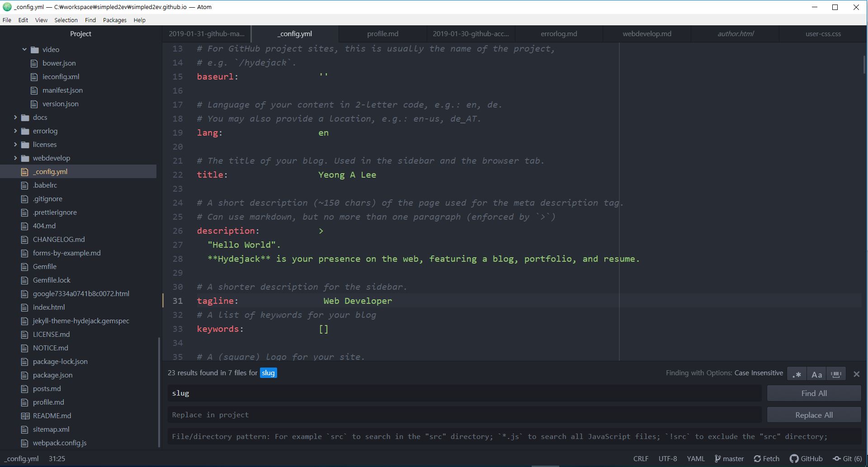The height and width of the screenshot is (467, 868).
Task: Open manifest.json in the tree
Action: click(x=62, y=90)
